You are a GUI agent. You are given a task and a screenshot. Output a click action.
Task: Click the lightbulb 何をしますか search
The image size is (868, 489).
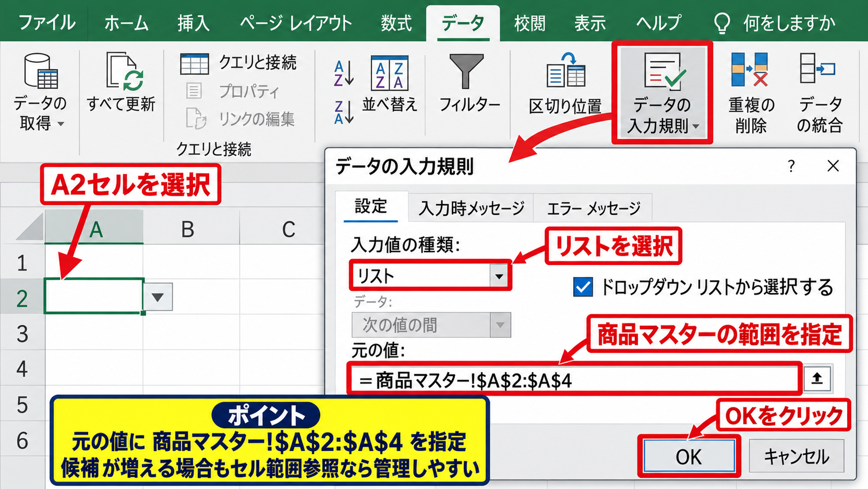coord(774,23)
